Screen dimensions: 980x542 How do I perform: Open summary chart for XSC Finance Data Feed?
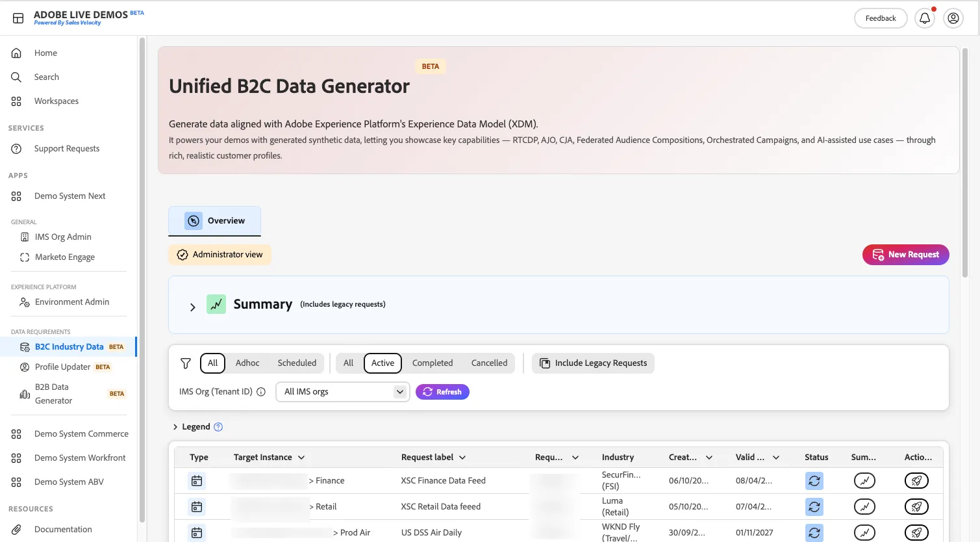864,481
